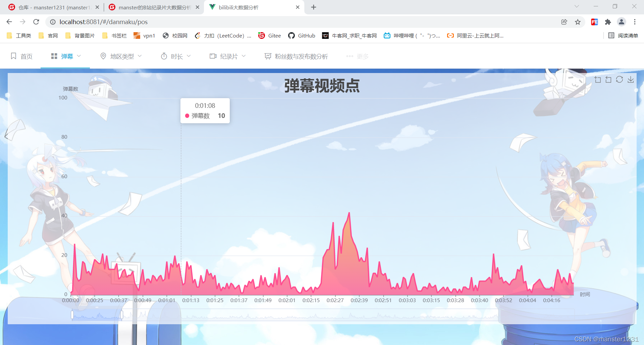View site information icon in address bar
The height and width of the screenshot is (345, 644).
[53, 22]
